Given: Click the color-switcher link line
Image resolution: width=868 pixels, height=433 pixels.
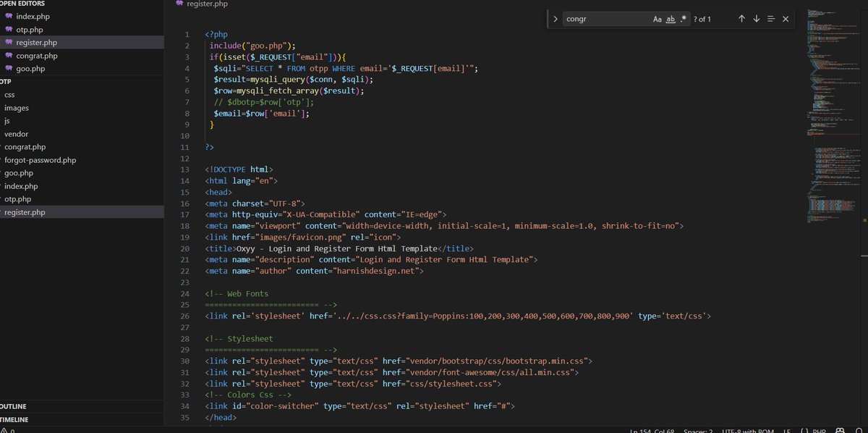Looking at the screenshot, I should [359, 406].
